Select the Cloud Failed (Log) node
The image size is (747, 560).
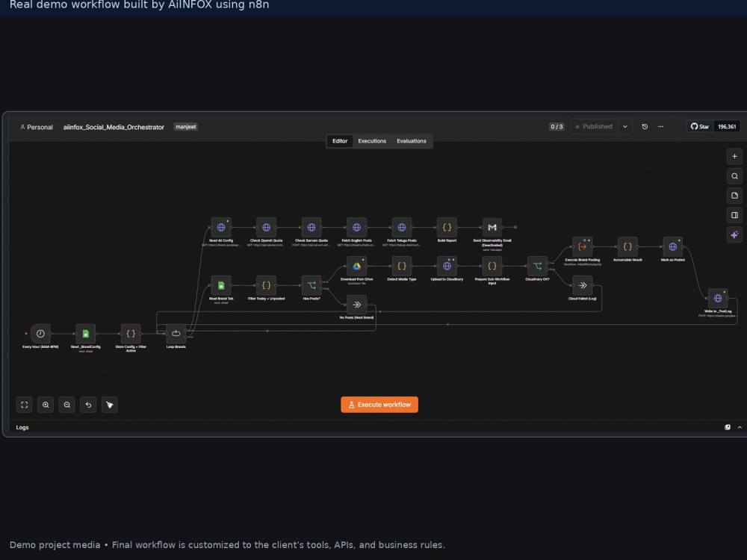[582, 286]
